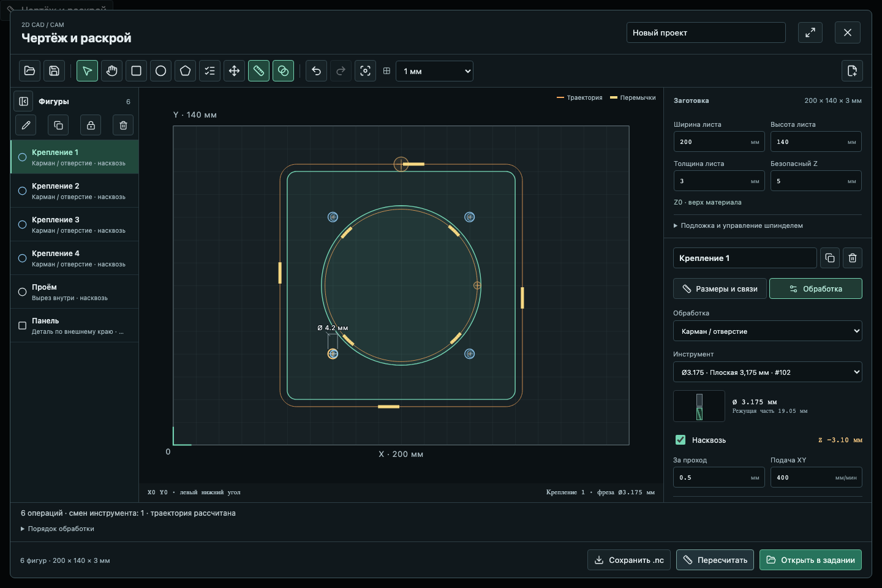Select the Проём shape row
882x588 pixels.
[75, 292]
